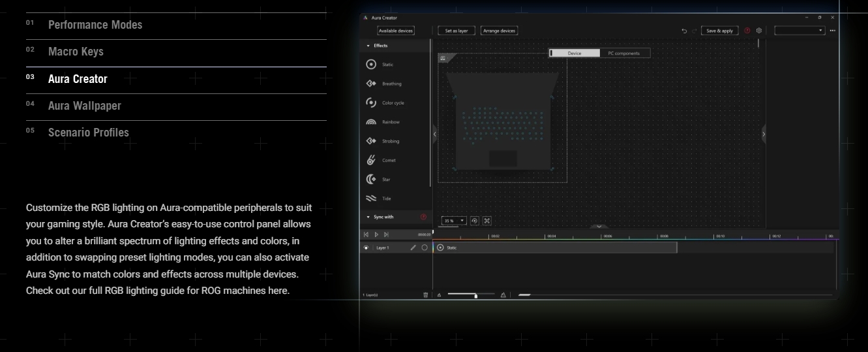868x352 pixels.
Task: Open the red help icon beside Save & apply
Action: point(747,31)
